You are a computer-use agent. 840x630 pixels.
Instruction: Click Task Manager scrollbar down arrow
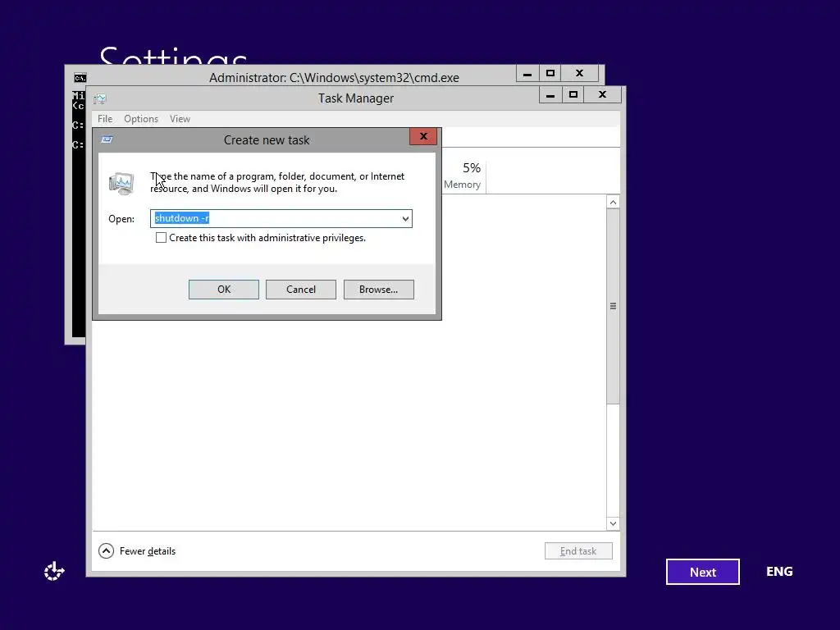point(614,523)
